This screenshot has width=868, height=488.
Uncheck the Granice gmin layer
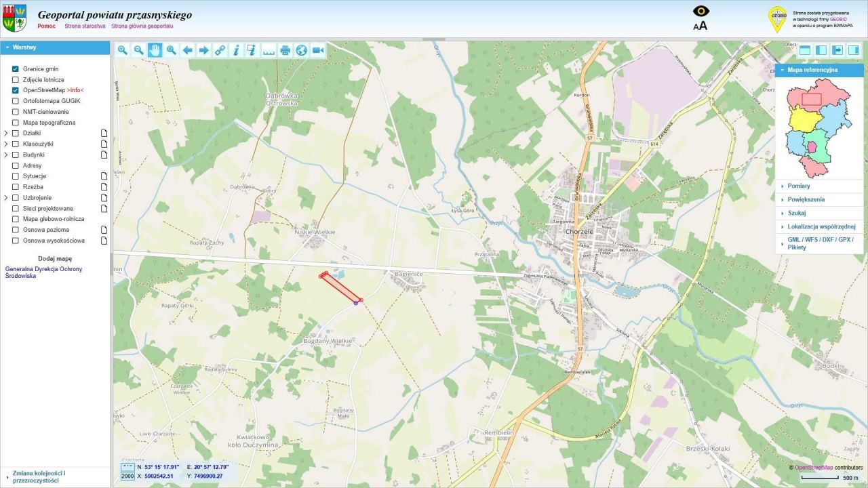[x=16, y=69]
